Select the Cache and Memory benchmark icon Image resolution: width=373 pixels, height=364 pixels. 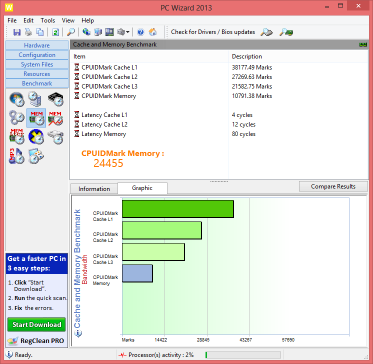click(x=36, y=118)
